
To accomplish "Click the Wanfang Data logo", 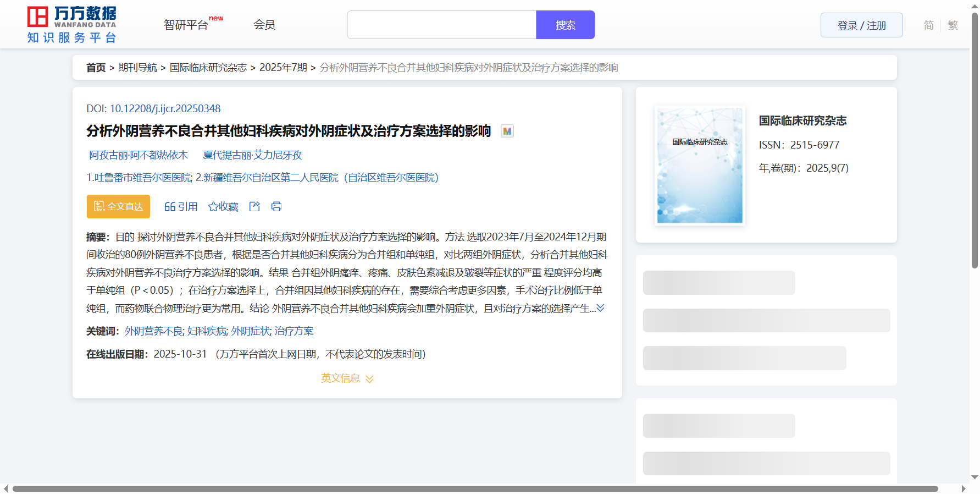I will click(71, 25).
